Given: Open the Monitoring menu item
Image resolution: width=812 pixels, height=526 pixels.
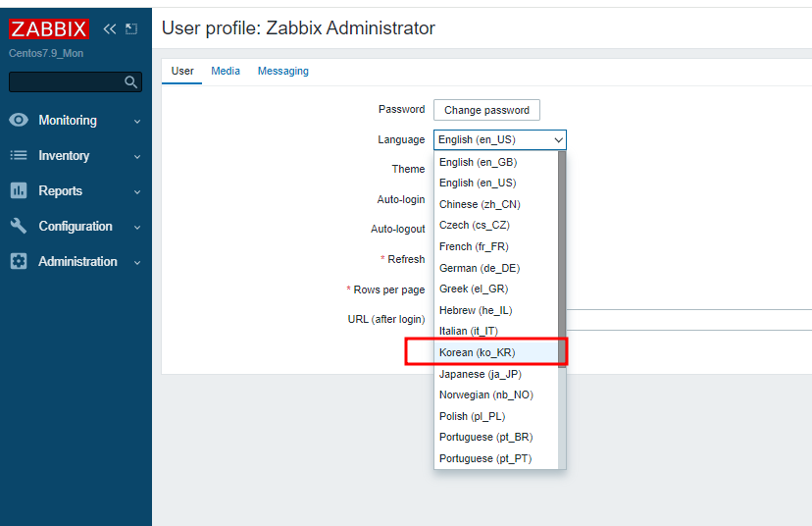Looking at the screenshot, I should tap(76, 121).
